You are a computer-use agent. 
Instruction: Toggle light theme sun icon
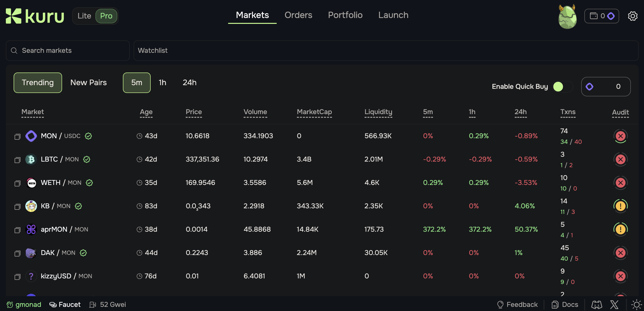[636, 304]
